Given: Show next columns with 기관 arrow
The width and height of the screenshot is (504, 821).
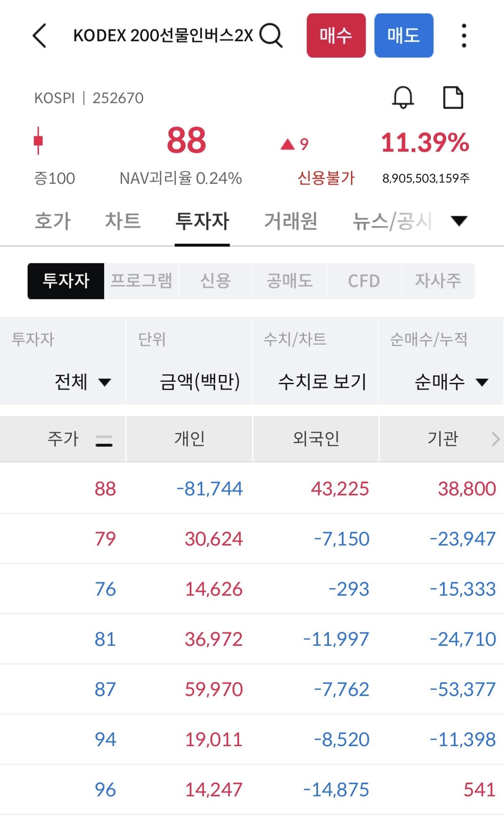Looking at the screenshot, I should (x=496, y=439).
